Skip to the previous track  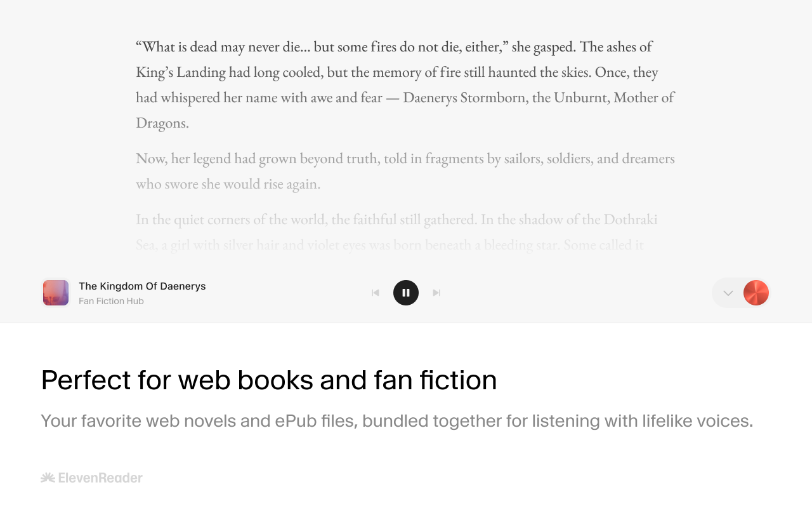tap(376, 293)
